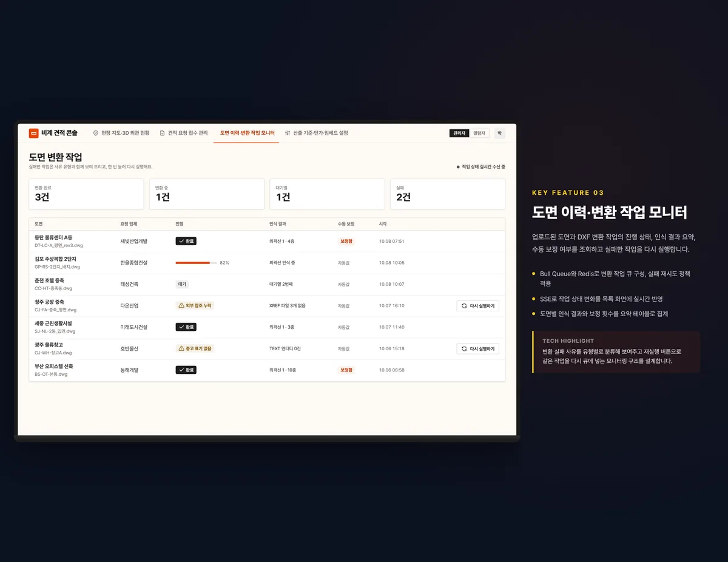Click the 박 user avatar
This screenshot has width=728, height=562.
click(499, 133)
